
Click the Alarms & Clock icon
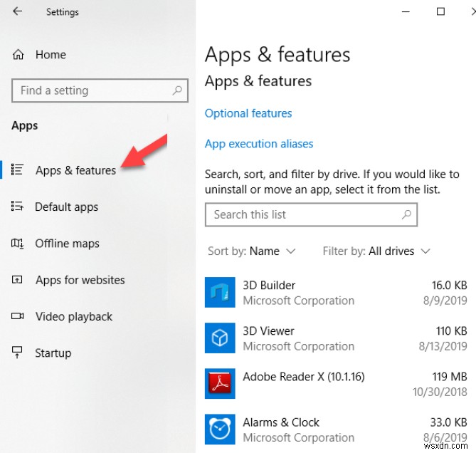pyautogui.click(x=220, y=429)
